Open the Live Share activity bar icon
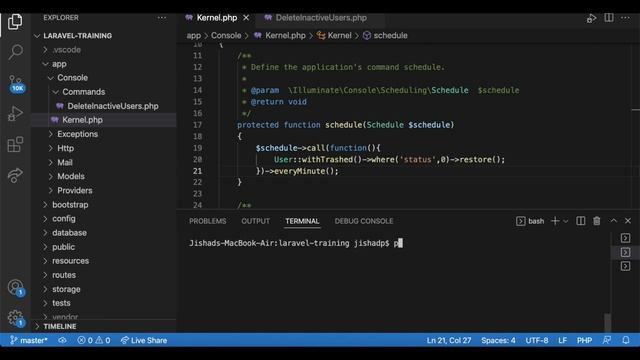 15,175
